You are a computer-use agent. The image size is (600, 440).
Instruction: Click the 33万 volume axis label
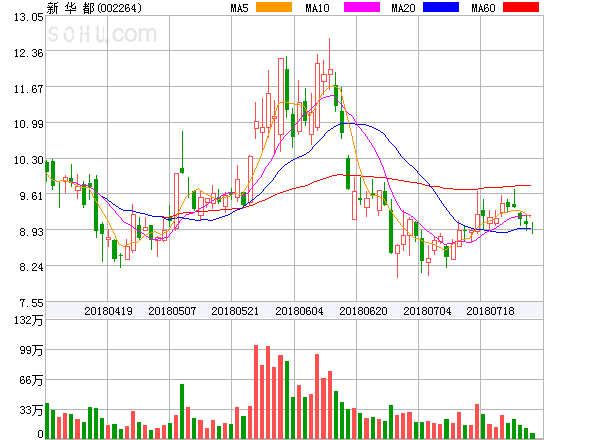click(31, 410)
